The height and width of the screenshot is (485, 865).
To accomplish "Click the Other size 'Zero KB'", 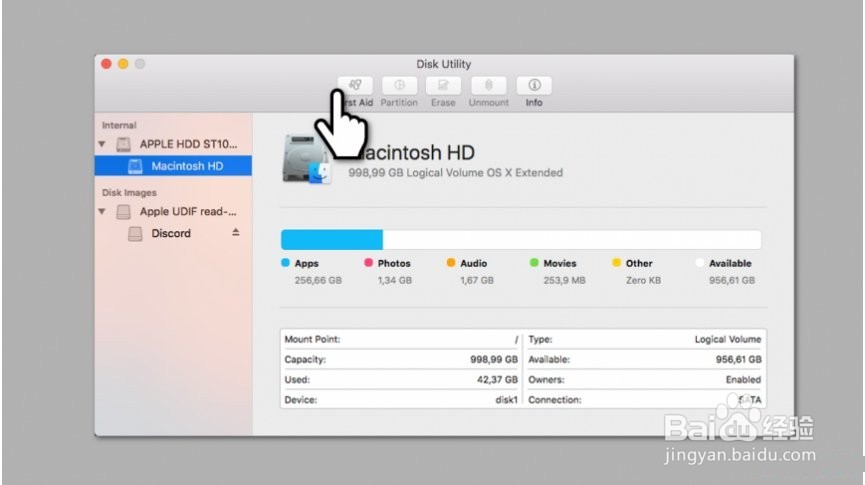I will click(x=643, y=280).
